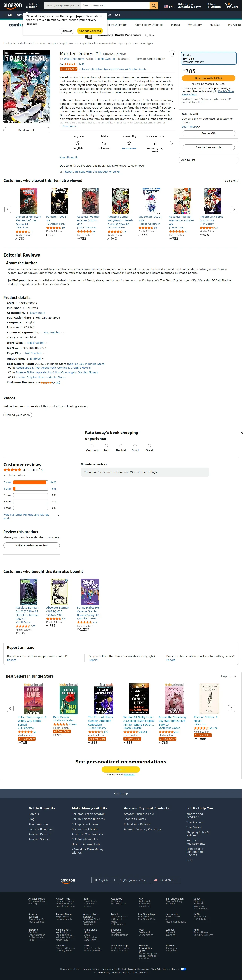Select the Neutral rating radio button
Viewport: 243px width, 980px height.
point(121,446)
